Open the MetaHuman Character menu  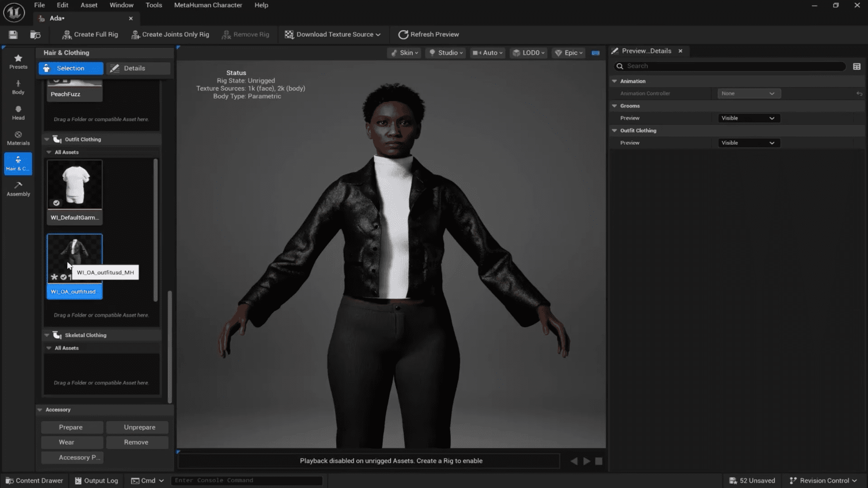tap(208, 5)
